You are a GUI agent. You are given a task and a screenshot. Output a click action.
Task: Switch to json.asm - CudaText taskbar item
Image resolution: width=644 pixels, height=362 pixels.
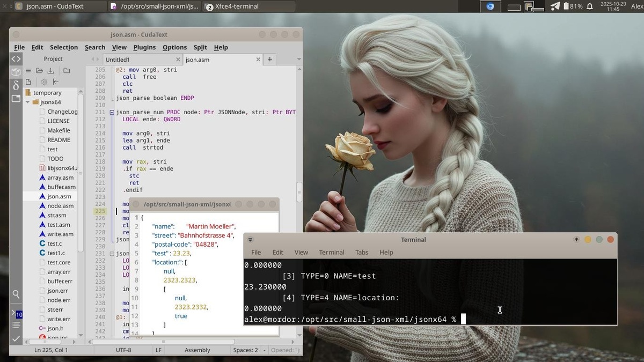59,6
